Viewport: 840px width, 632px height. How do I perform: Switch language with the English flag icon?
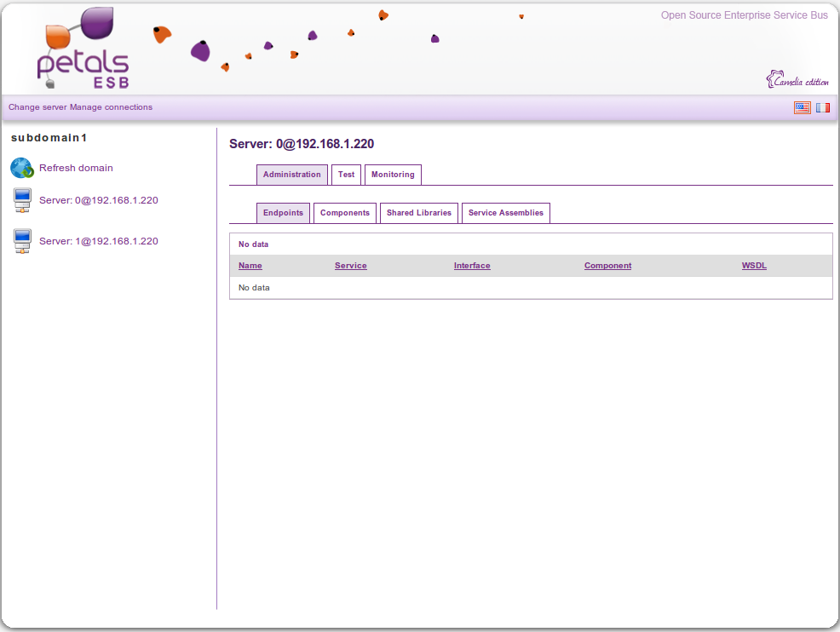pos(802,107)
